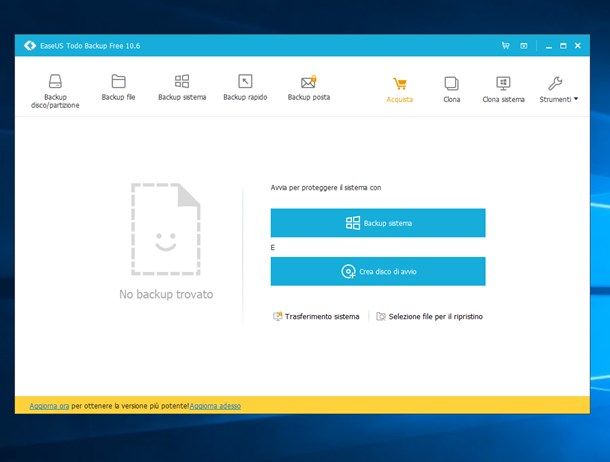Click Crea disco di avvio button
The height and width of the screenshot is (462, 610).
[x=378, y=271]
